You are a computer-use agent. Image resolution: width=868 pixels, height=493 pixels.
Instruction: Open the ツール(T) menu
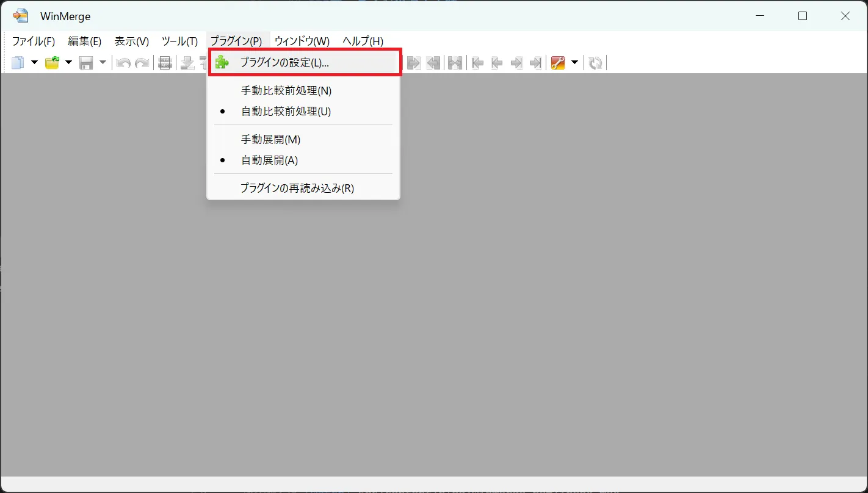coord(179,41)
